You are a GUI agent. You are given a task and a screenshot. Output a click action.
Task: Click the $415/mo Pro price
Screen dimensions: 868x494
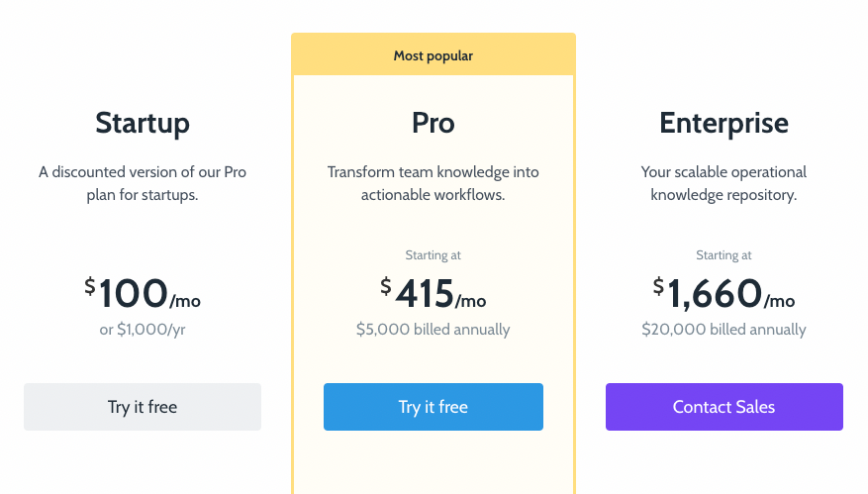click(x=434, y=293)
